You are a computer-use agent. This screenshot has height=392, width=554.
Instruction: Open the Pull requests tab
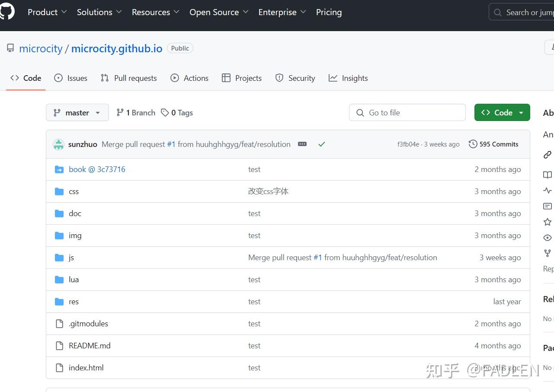pos(129,78)
